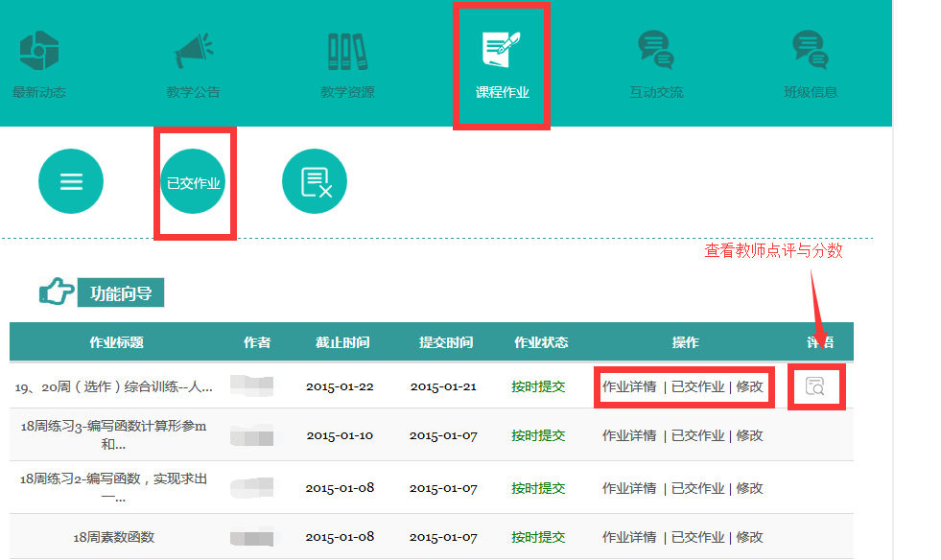
Task: Click 修改 for the 18周素数函数 assignment
Action: (749, 537)
